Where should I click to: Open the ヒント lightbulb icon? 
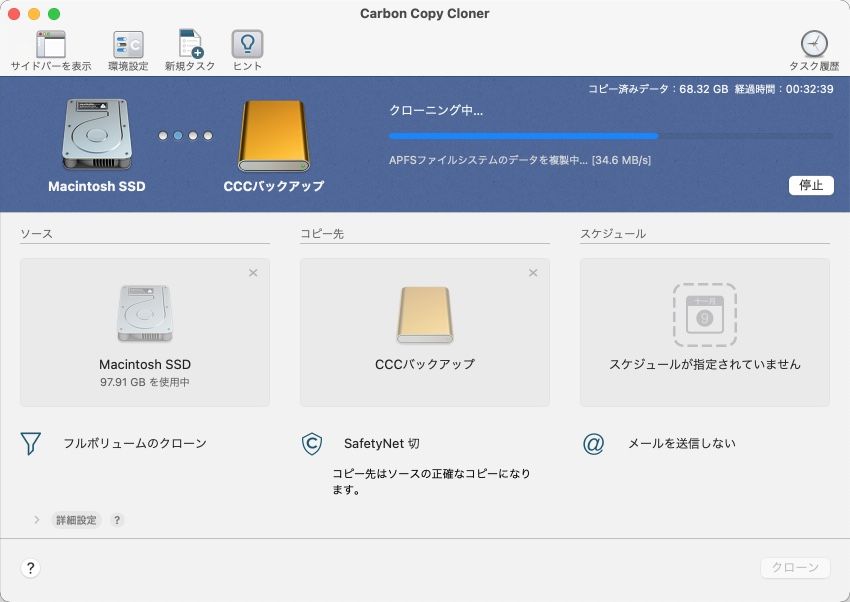pyautogui.click(x=247, y=44)
